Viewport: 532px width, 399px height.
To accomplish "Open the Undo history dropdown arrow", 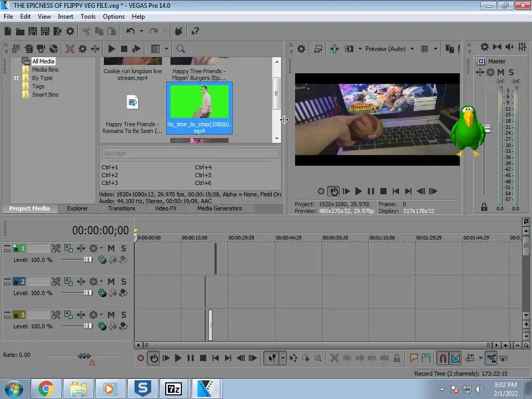I will [141, 31].
